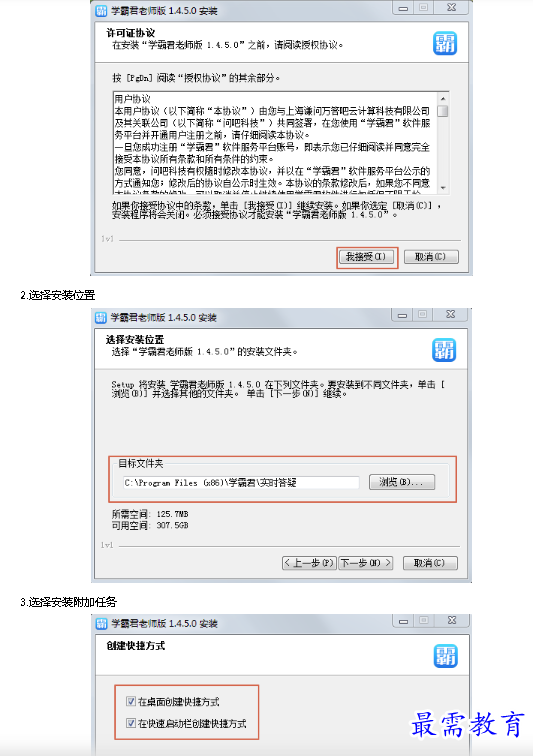This screenshot has height=756, width=533.
Task: Click the agreement scrollbar thumb
Action: coord(443,111)
